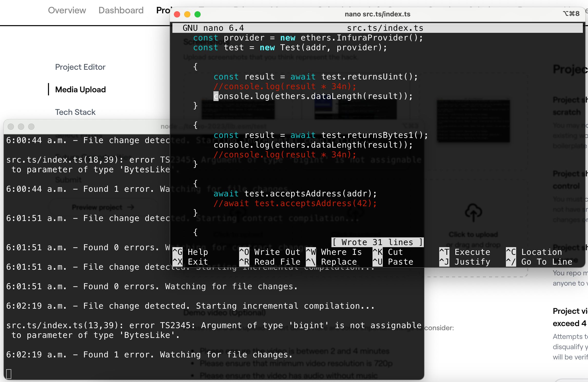Click the ^W Where Is shortcut

point(334,252)
